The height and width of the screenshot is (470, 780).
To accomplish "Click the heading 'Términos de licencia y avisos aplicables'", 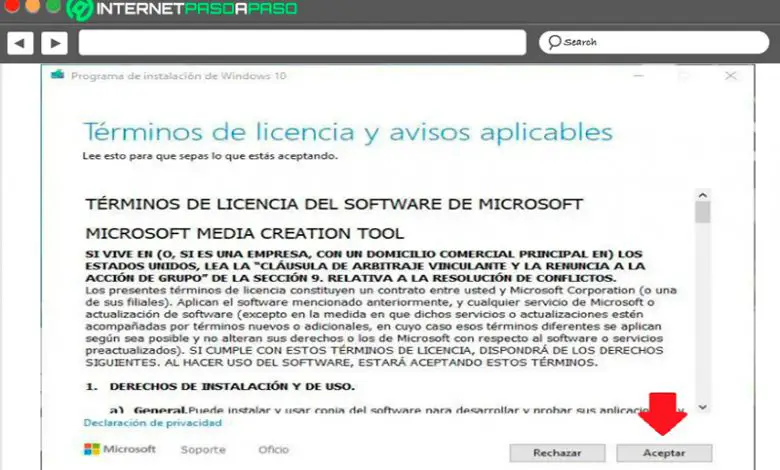I will pyautogui.click(x=348, y=132).
